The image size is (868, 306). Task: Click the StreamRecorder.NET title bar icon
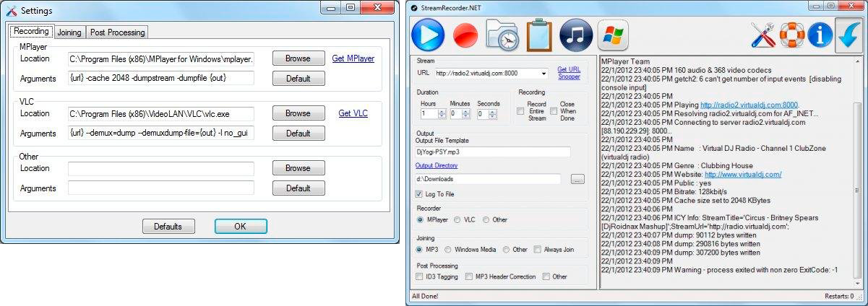click(413, 7)
